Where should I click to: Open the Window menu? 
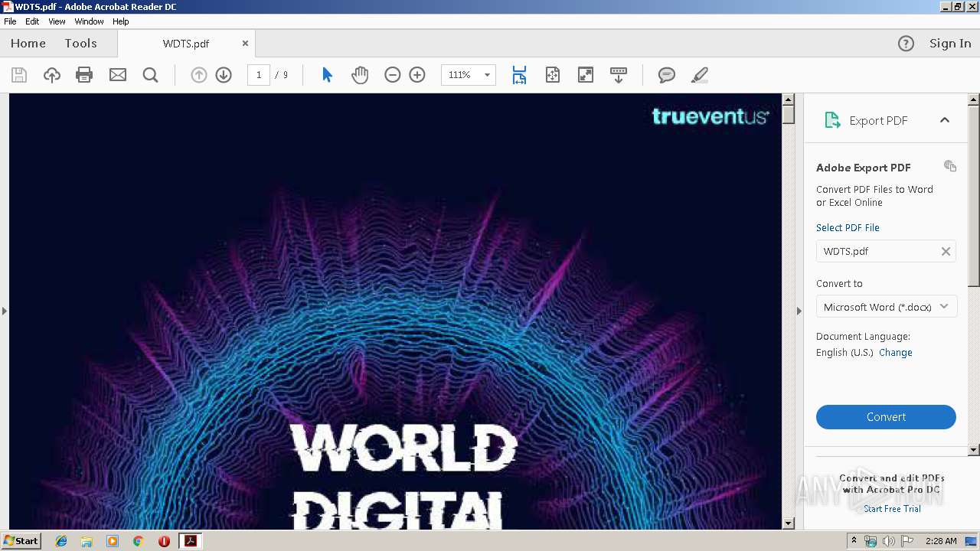coord(89,21)
